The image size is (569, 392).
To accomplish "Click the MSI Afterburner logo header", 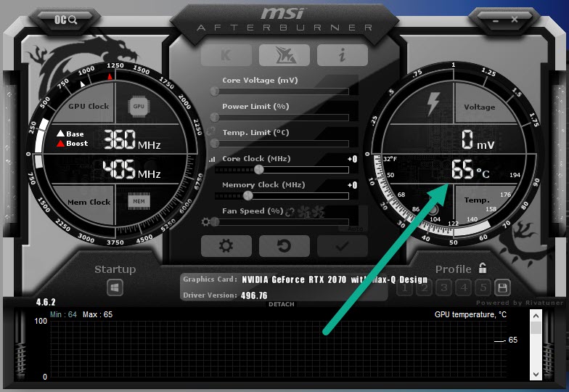I will [284, 19].
